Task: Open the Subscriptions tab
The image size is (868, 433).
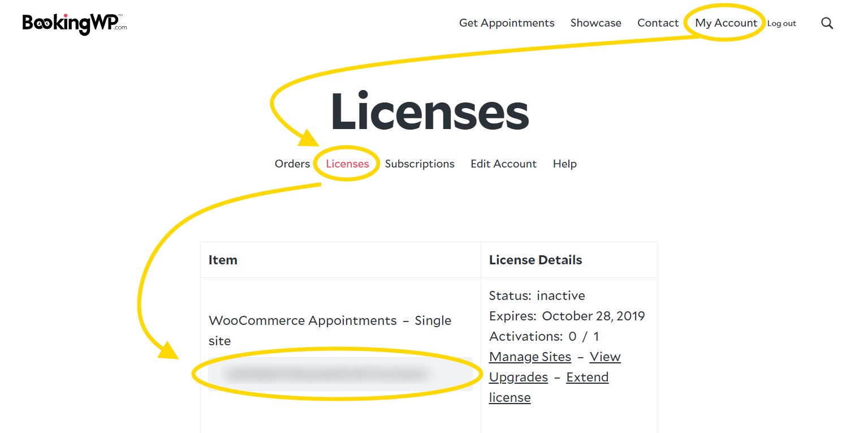Action: pyautogui.click(x=420, y=164)
